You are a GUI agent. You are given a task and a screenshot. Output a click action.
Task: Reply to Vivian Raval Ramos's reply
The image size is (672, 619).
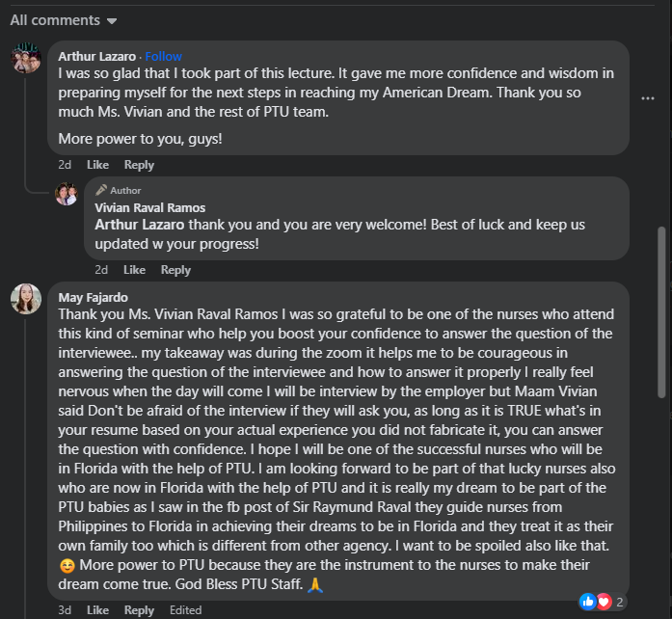point(175,270)
